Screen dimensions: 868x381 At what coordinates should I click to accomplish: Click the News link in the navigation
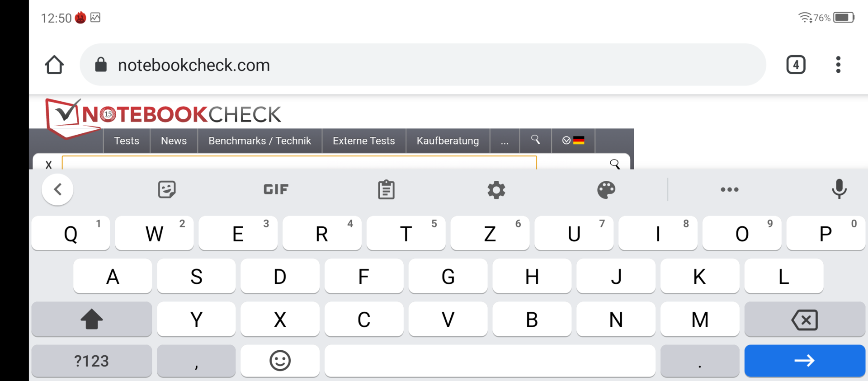(174, 141)
